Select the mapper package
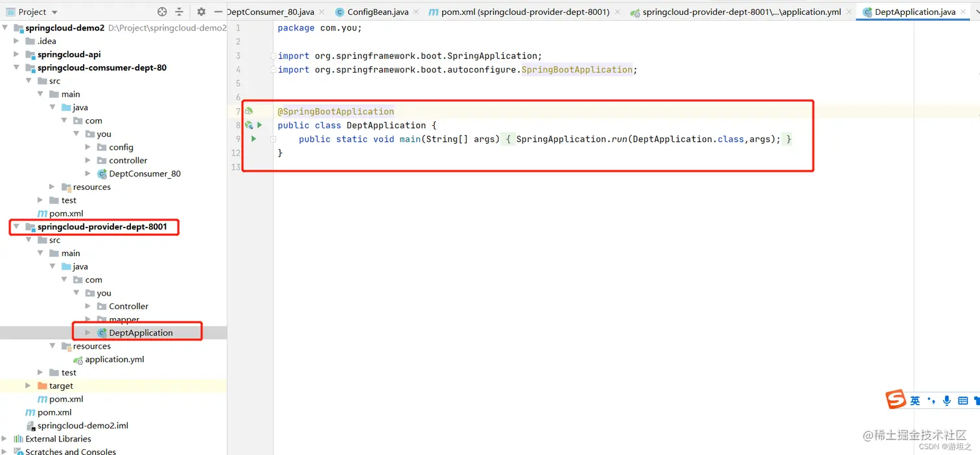 tap(124, 320)
